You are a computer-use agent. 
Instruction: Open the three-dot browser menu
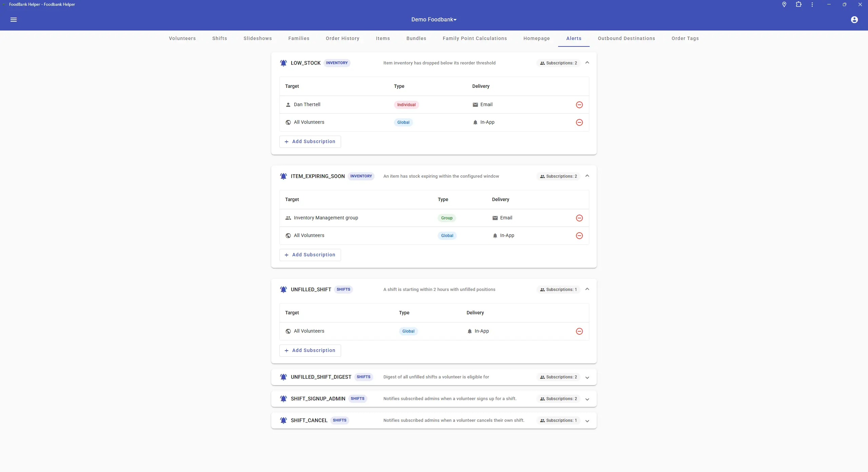(x=812, y=4)
